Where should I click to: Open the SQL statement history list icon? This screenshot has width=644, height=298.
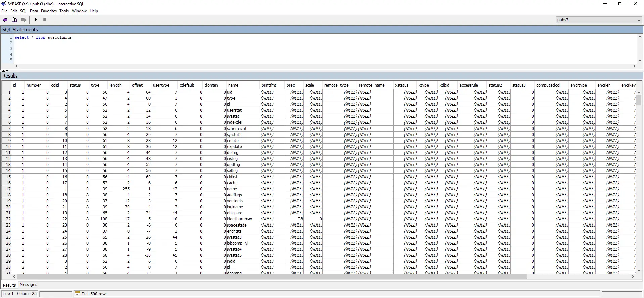click(14, 20)
